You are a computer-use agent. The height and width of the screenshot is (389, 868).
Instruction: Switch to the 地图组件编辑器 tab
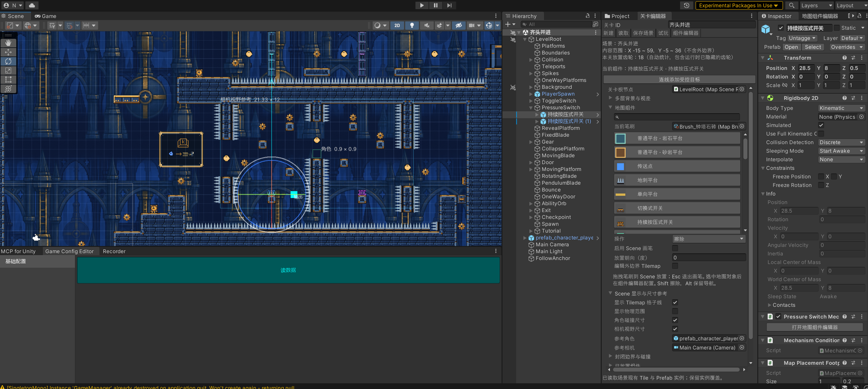click(x=820, y=16)
